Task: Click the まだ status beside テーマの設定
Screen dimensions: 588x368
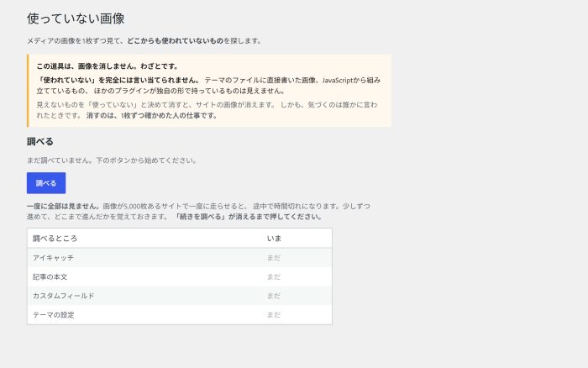Action: (x=274, y=315)
